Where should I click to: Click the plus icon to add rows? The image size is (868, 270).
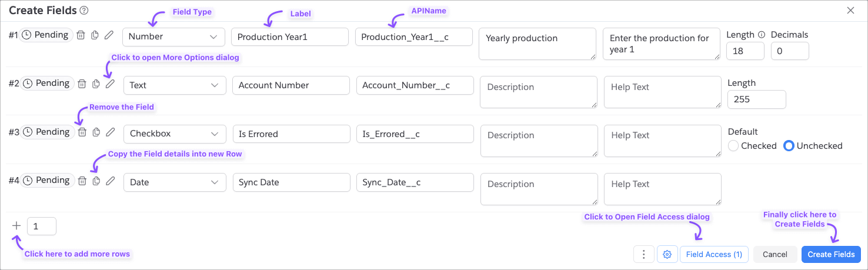tap(16, 226)
